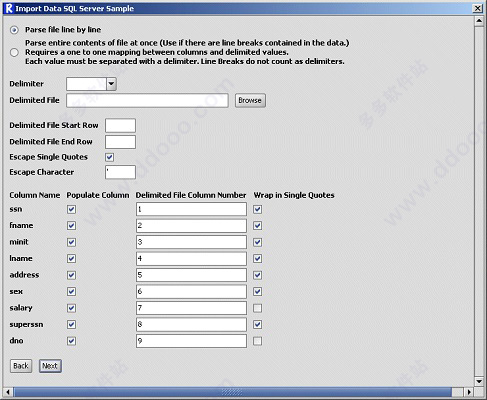Toggle Populate Column for sex
487x400 pixels.
tap(71, 292)
